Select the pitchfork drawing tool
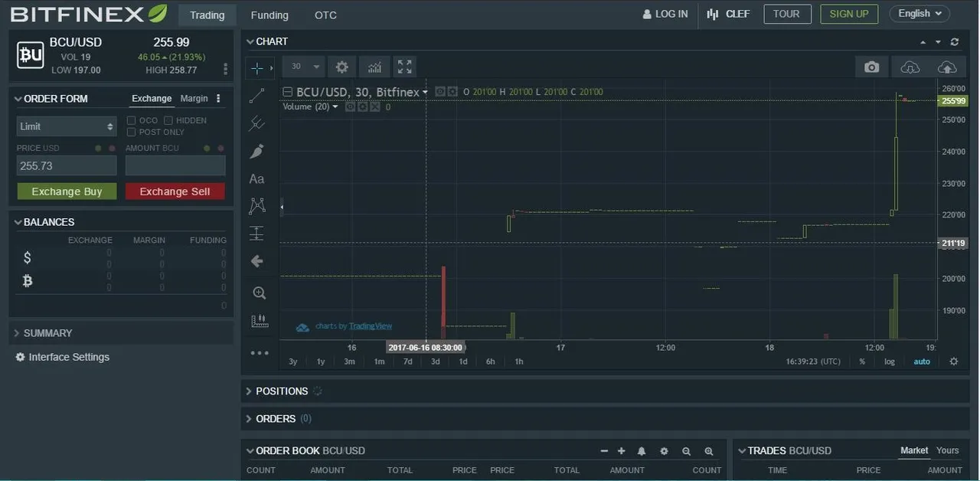 pos(257,123)
